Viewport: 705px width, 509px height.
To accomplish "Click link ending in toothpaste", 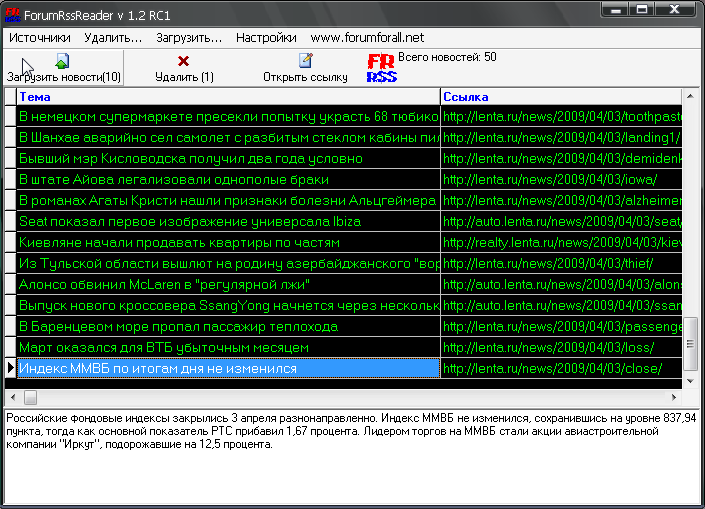I will [x=561, y=116].
